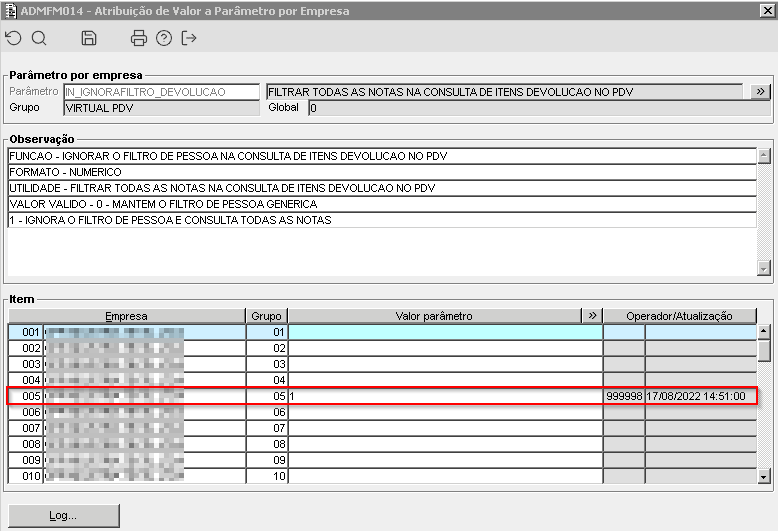Click the value field for empresa 010
Viewport: 778px width, 531px height.
tap(445, 476)
